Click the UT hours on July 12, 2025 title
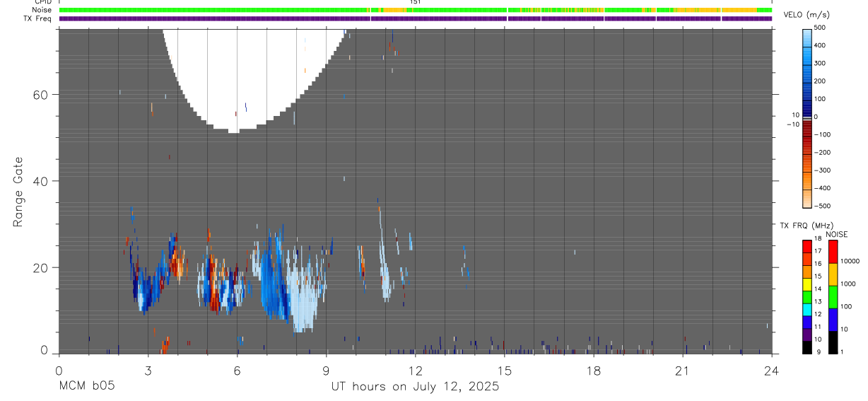 point(415,386)
